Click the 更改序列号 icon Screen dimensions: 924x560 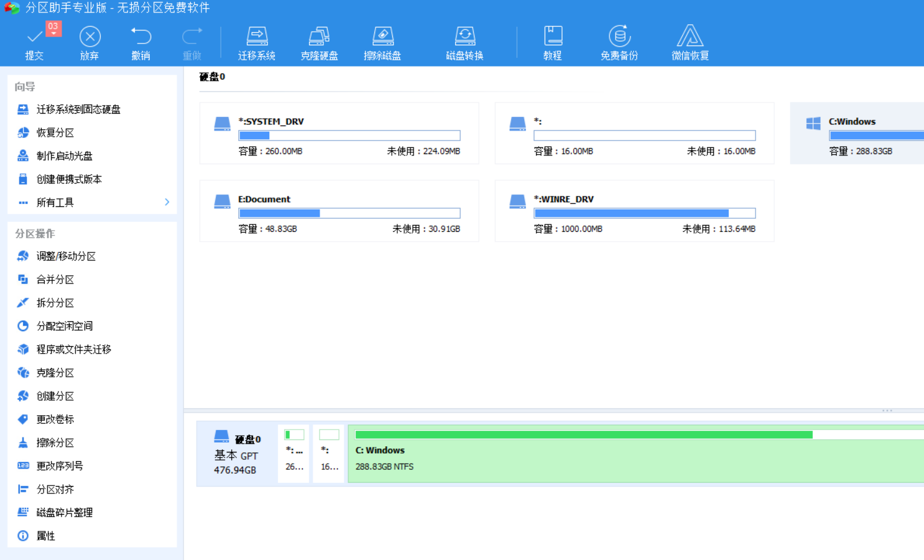tap(23, 466)
